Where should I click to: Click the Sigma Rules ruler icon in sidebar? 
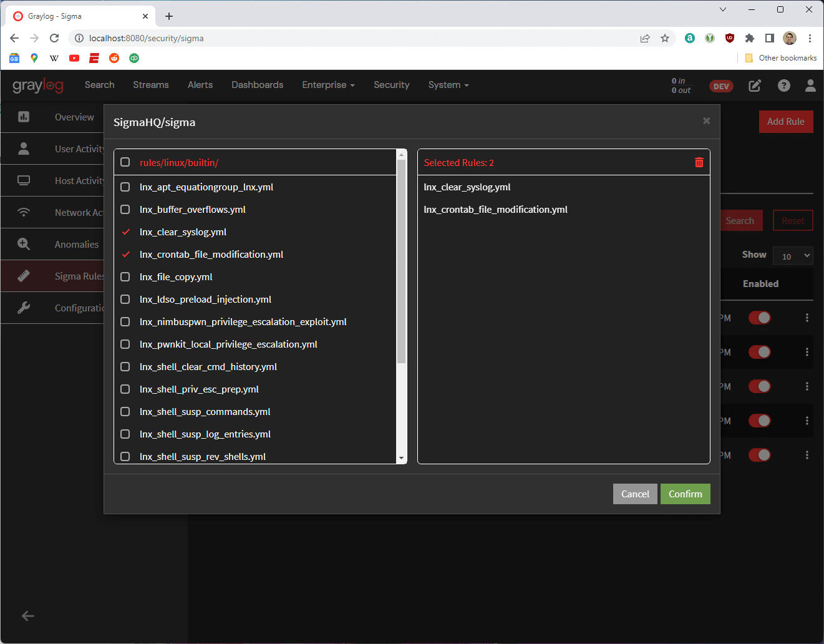tap(24, 276)
